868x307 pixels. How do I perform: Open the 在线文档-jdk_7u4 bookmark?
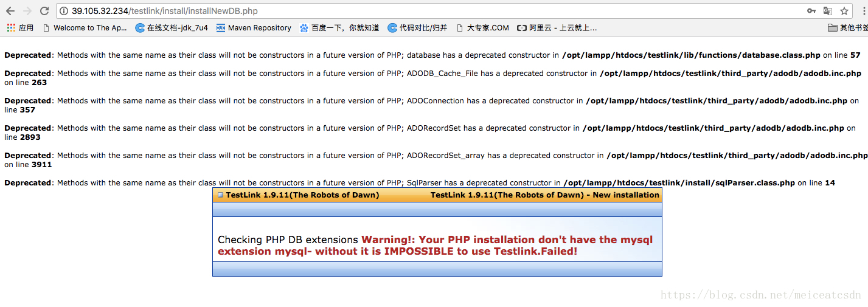(172, 27)
